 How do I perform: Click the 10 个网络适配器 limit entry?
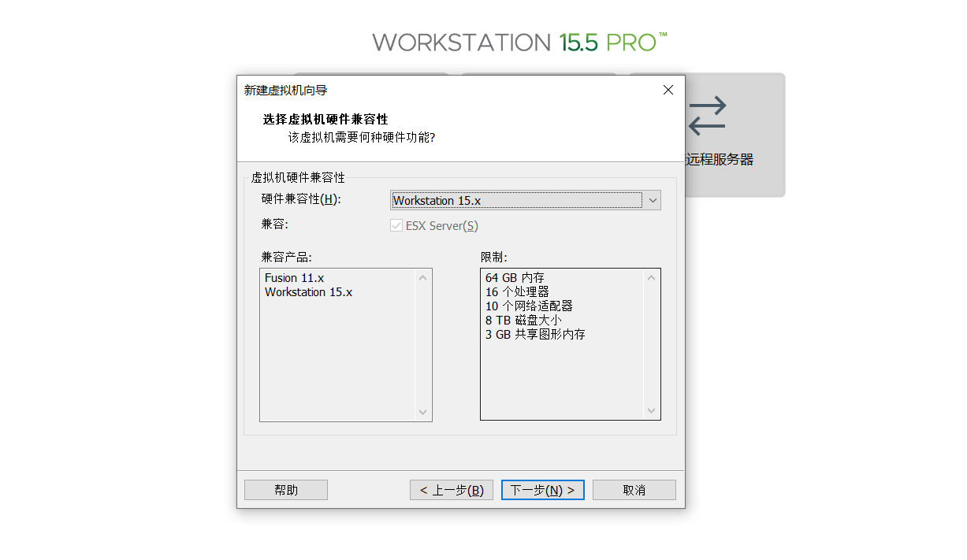pyautogui.click(x=529, y=306)
